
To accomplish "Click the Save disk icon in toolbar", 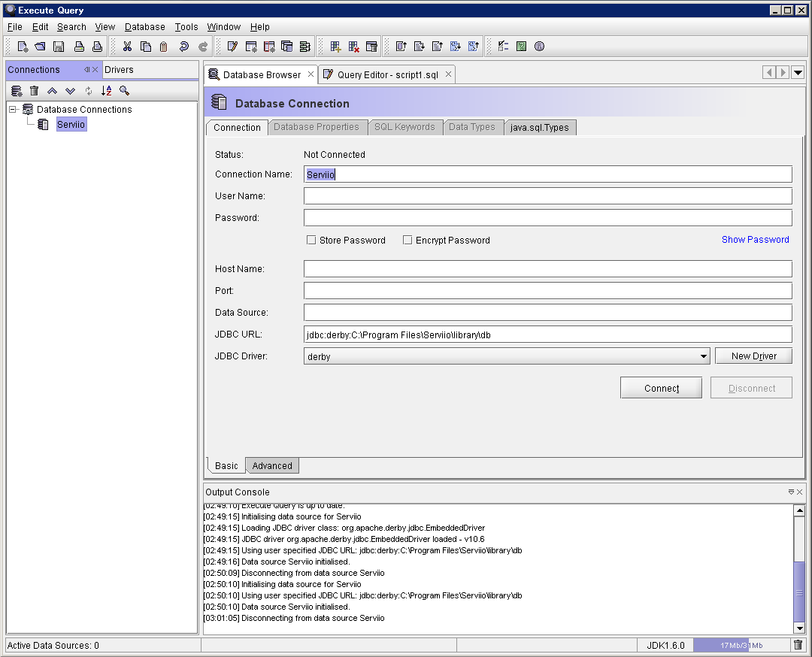I will pyautogui.click(x=59, y=47).
